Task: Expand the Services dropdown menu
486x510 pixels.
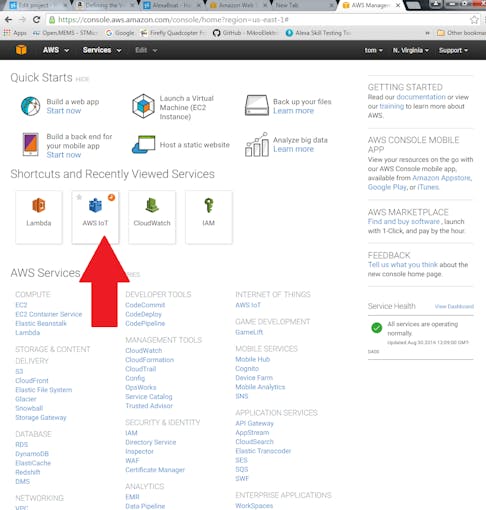Action: (102, 50)
